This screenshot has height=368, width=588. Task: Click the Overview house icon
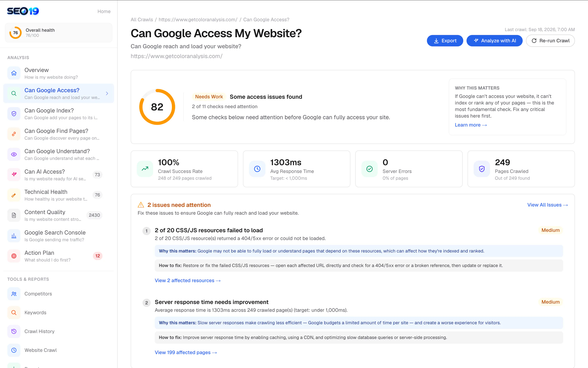point(14,73)
